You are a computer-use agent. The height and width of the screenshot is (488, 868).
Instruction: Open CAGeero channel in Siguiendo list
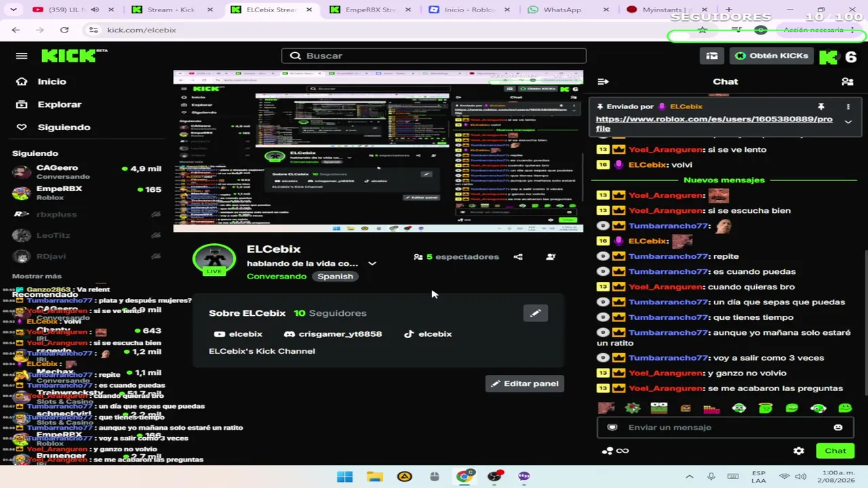pos(86,171)
